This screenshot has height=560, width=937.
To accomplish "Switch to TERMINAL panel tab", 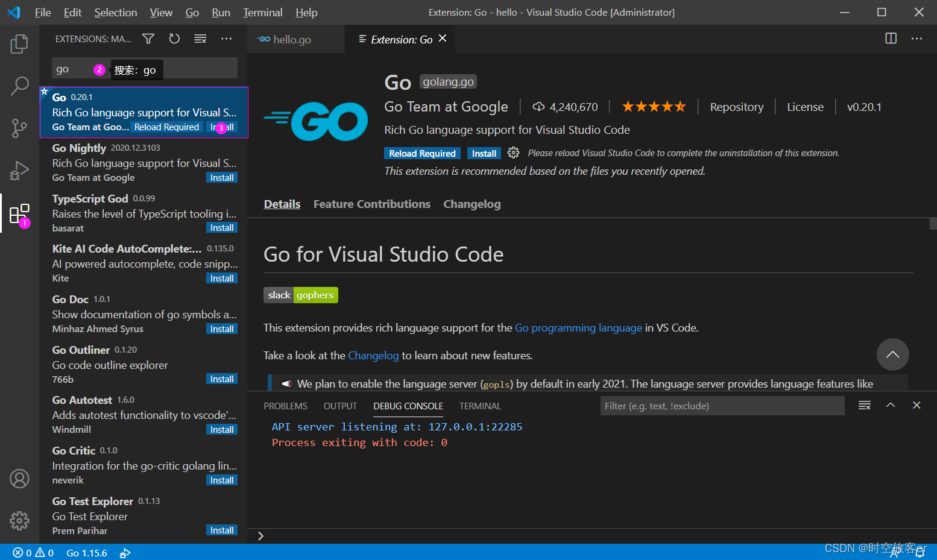I will (480, 406).
